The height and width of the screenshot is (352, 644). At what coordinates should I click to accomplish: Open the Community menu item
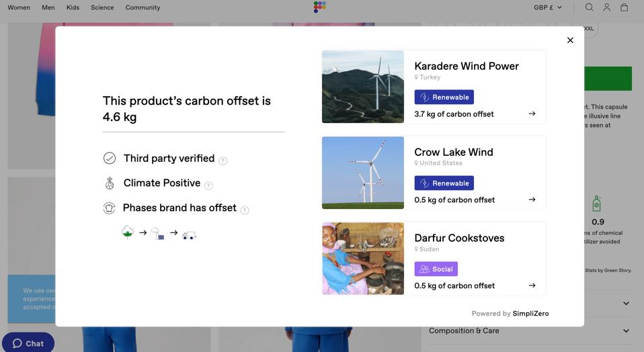(x=143, y=7)
